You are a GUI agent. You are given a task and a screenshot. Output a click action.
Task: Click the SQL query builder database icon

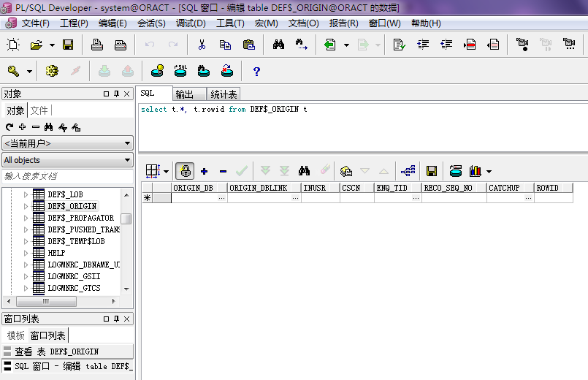pos(180,71)
